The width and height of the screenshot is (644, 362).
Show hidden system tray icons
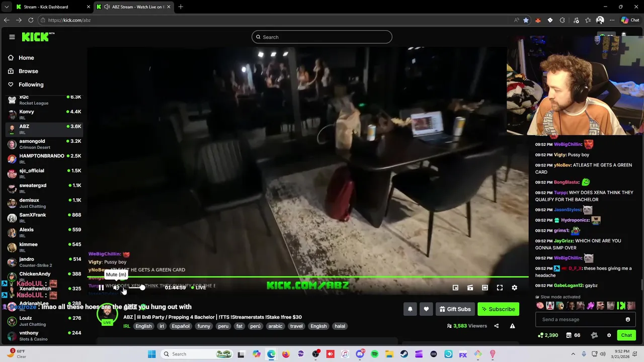click(x=573, y=354)
